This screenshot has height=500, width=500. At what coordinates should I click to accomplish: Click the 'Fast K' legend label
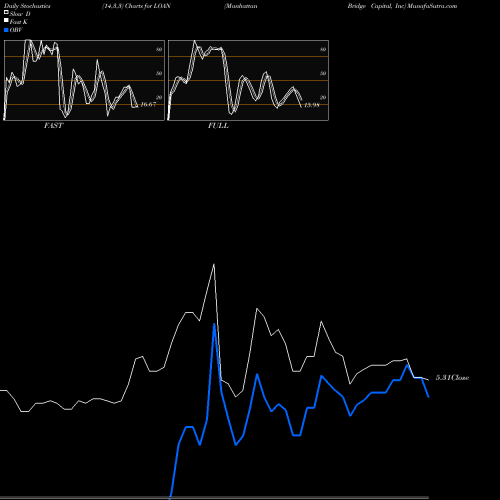tap(19, 22)
